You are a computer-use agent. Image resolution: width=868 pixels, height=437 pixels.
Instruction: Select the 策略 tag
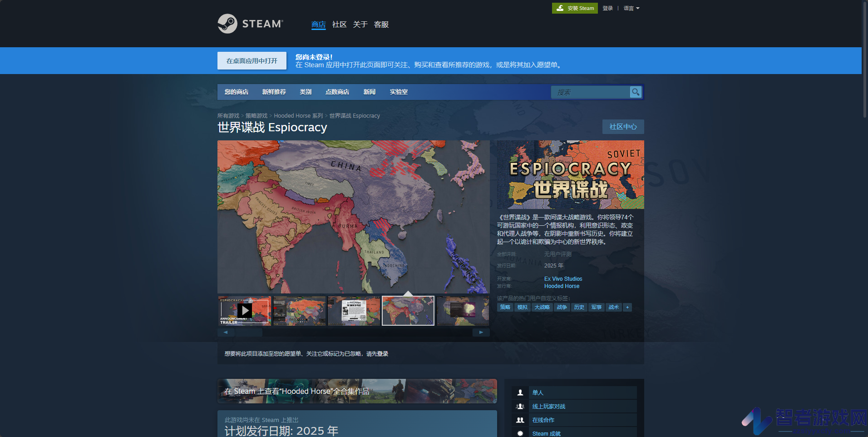coord(505,308)
